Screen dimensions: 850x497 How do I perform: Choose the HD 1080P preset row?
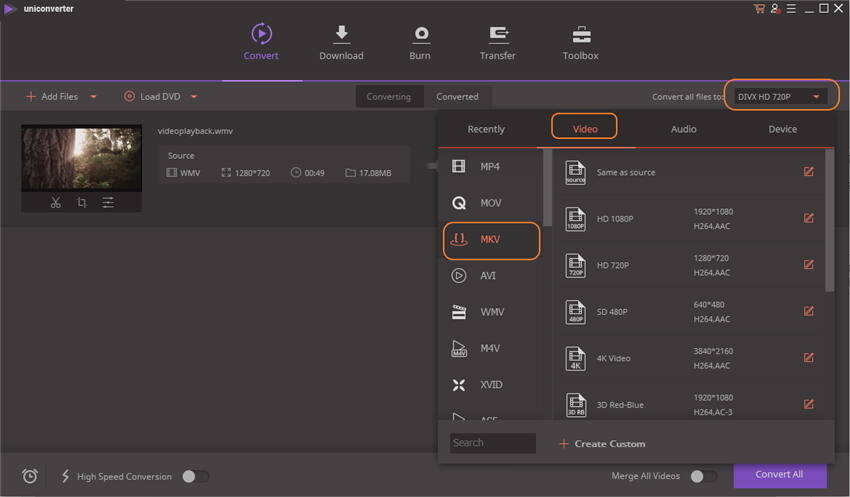coord(689,218)
